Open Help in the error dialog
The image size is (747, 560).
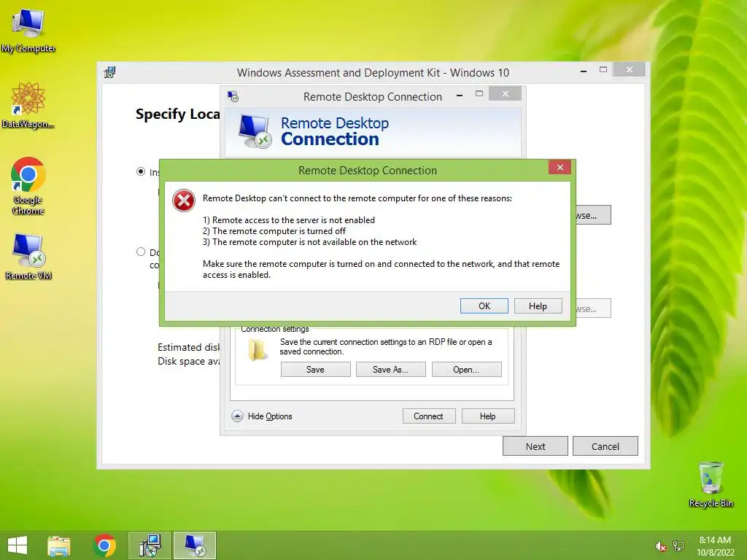[x=538, y=306]
